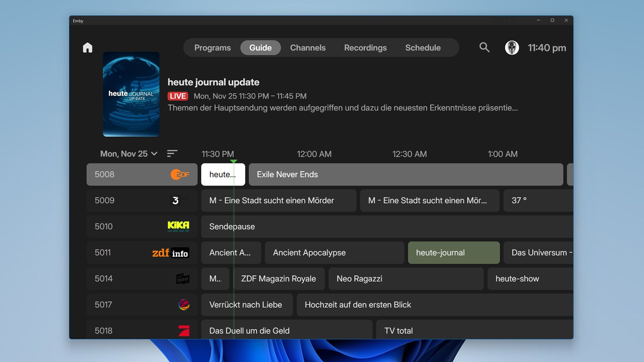The image size is (644, 362).
Task: Click the sort options icon next to the date
Action: 172,154
